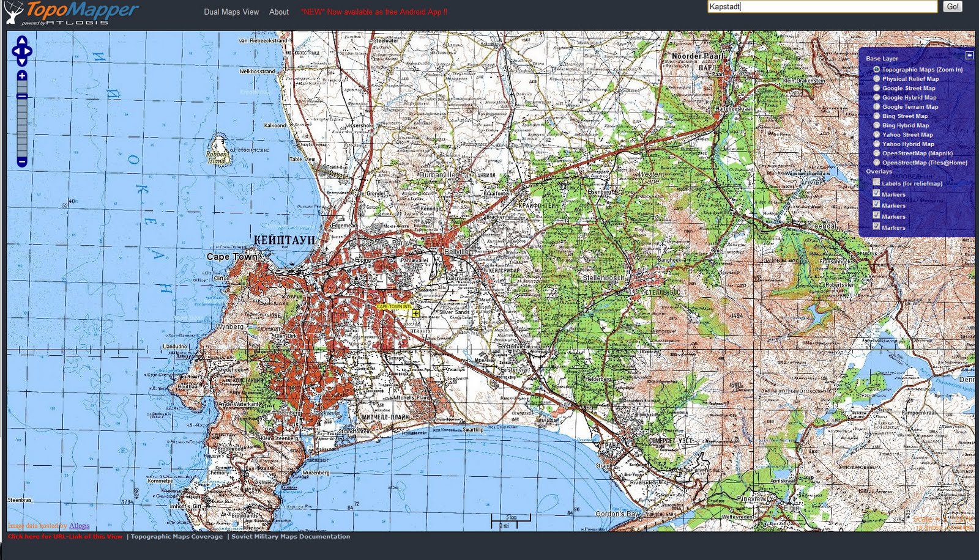Click the TopoMapper logo
Image resolution: width=979 pixels, height=560 pixels.
pyautogui.click(x=72, y=13)
